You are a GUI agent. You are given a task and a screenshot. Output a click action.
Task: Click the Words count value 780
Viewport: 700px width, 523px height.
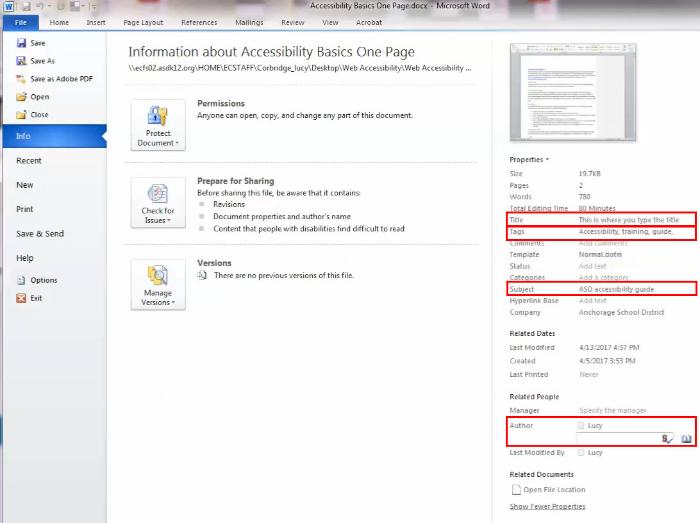point(584,197)
